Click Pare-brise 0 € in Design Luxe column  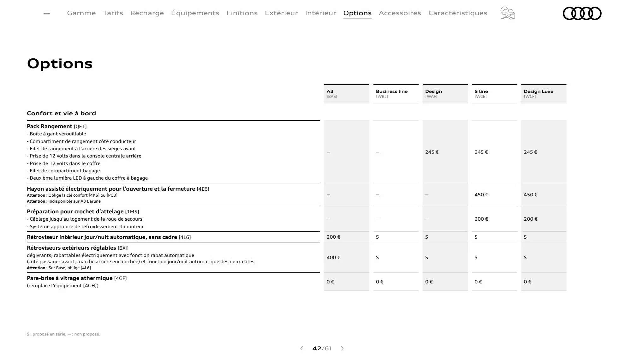528,282
